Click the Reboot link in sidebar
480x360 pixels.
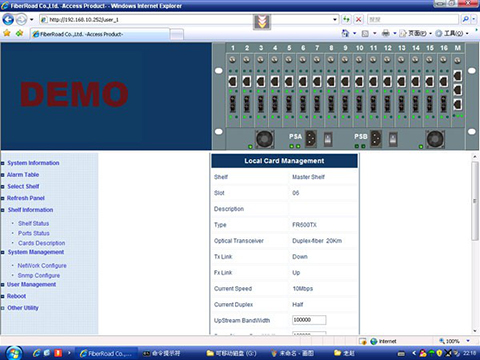(16, 296)
